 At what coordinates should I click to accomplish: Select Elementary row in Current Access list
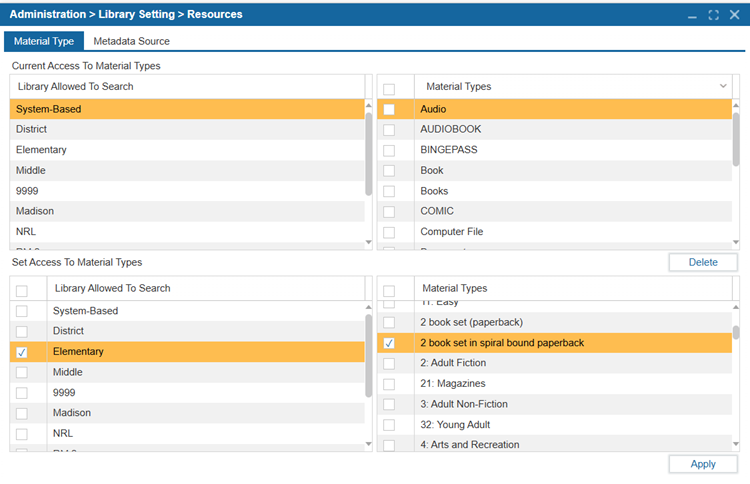187,150
